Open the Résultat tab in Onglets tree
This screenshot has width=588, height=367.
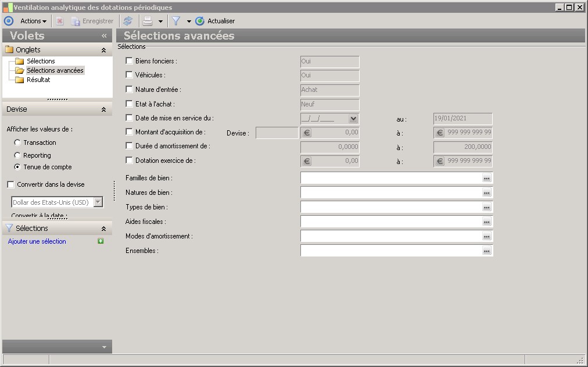click(38, 80)
